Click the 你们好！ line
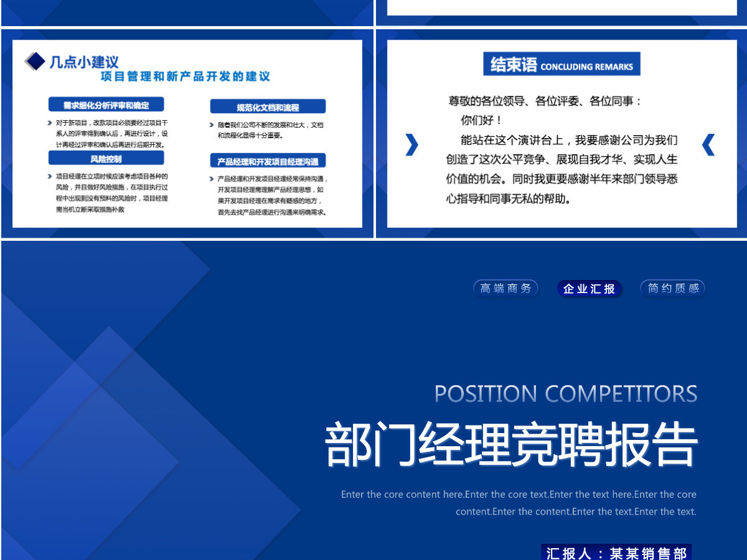 pyautogui.click(x=482, y=120)
